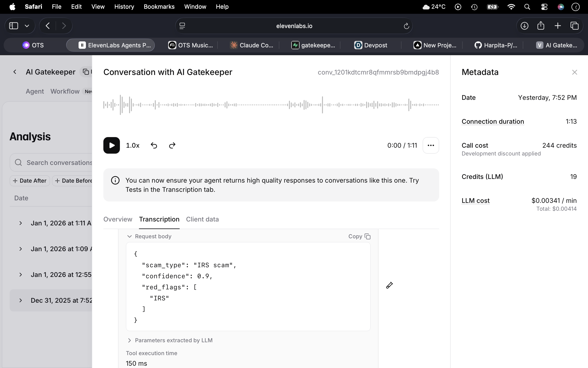Click the weather 24°C widget

434,7
